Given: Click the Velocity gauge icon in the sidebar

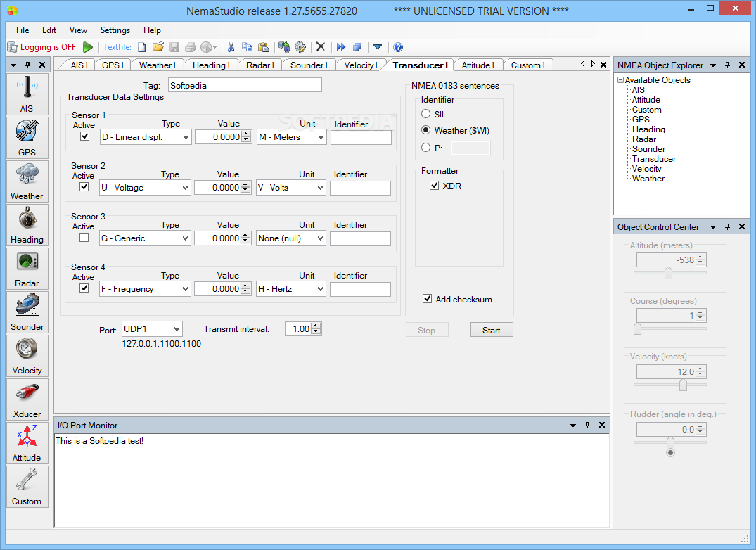Looking at the screenshot, I should click(x=27, y=356).
